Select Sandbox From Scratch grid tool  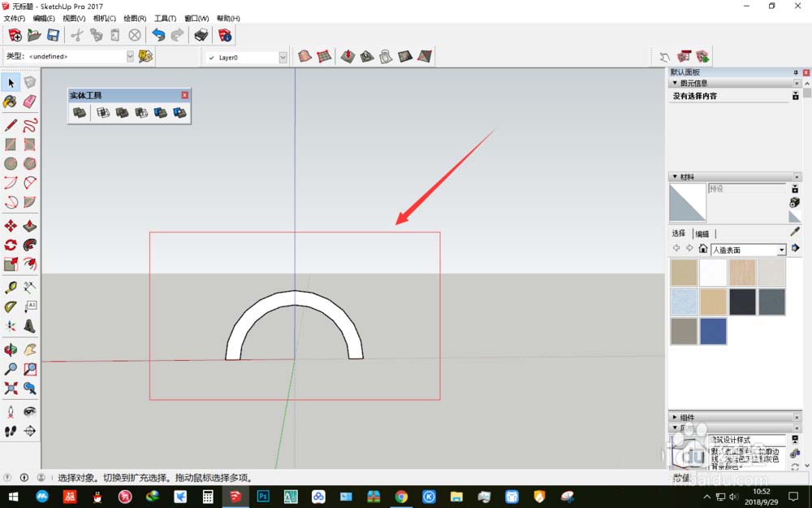pos(324,56)
